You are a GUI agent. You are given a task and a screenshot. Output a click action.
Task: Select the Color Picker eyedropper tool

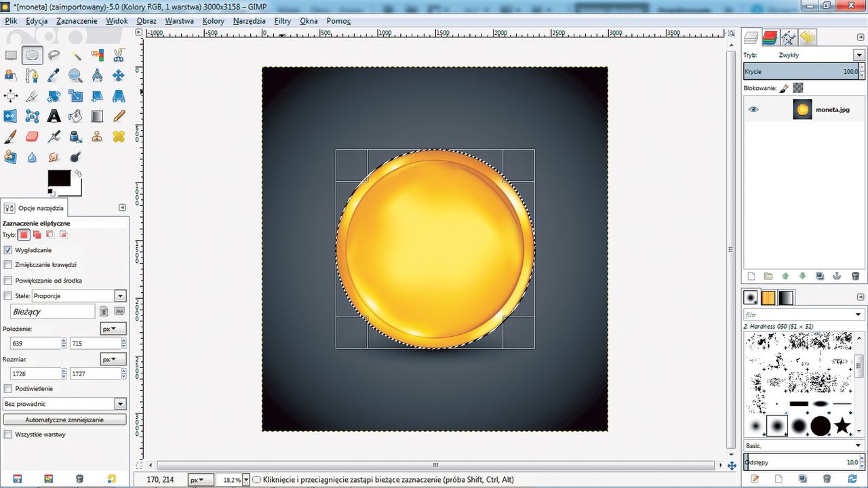pyautogui.click(x=54, y=75)
